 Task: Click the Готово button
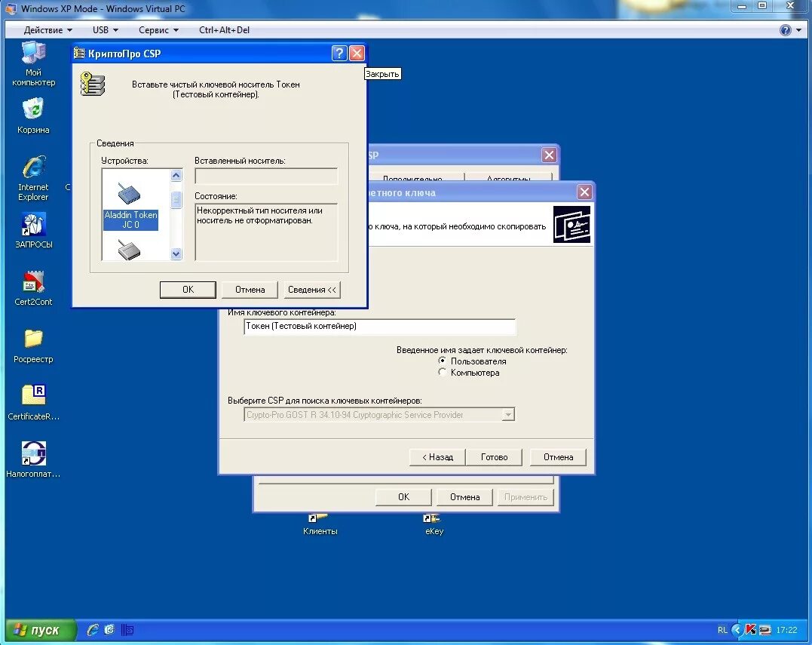pyautogui.click(x=494, y=457)
